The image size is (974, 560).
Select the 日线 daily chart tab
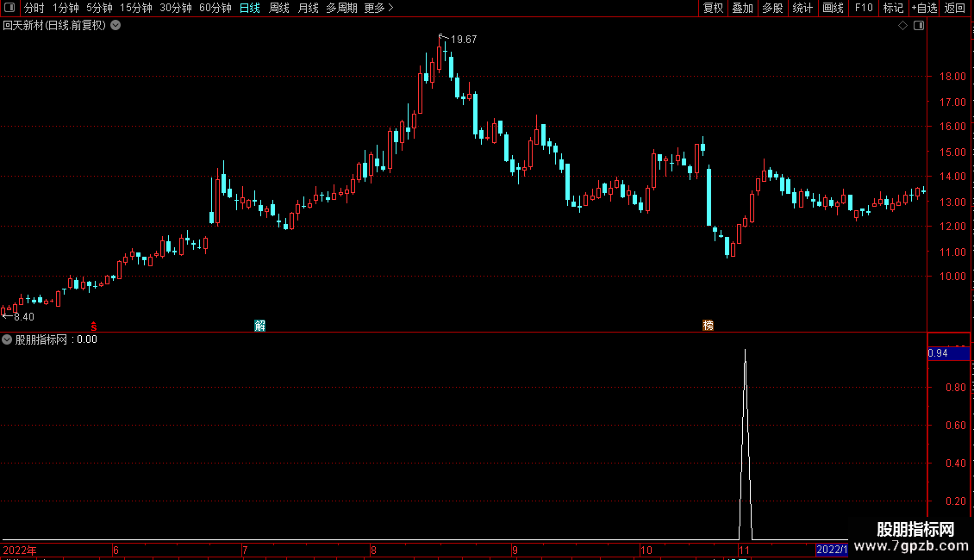[250, 8]
